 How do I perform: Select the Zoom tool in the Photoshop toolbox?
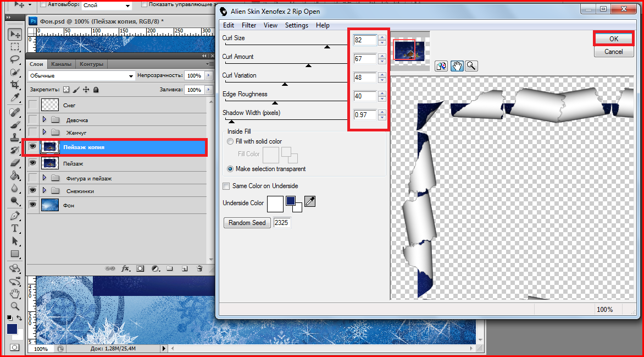coord(15,306)
